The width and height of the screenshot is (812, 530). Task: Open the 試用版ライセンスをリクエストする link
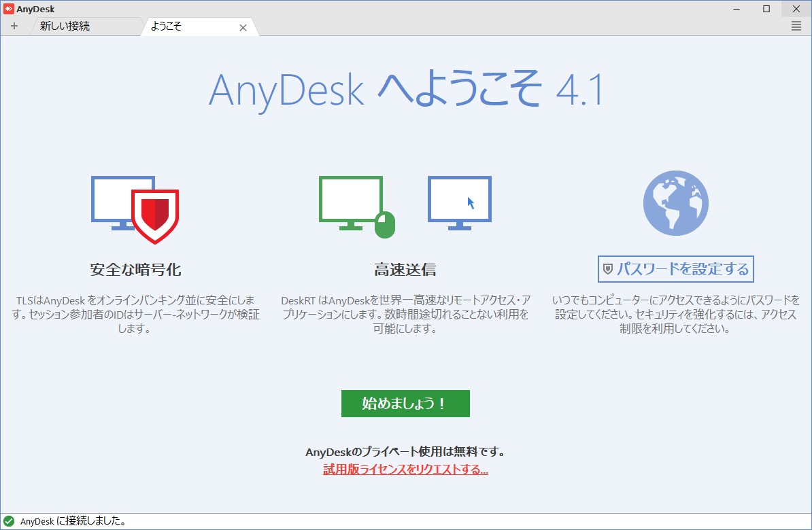405,470
